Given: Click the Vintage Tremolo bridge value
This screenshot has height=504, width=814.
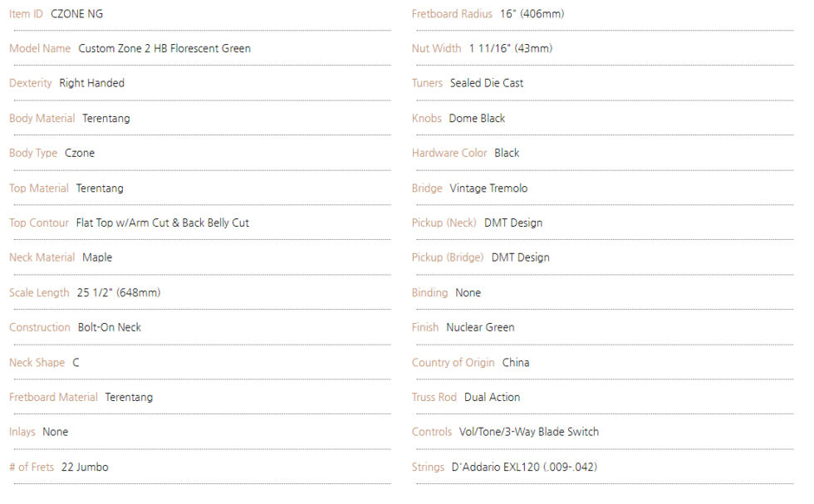Looking at the screenshot, I should pyautogui.click(x=488, y=188).
